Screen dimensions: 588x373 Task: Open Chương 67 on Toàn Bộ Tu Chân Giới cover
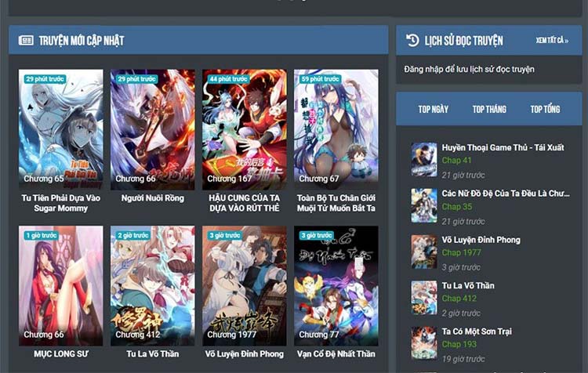pos(319,179)
